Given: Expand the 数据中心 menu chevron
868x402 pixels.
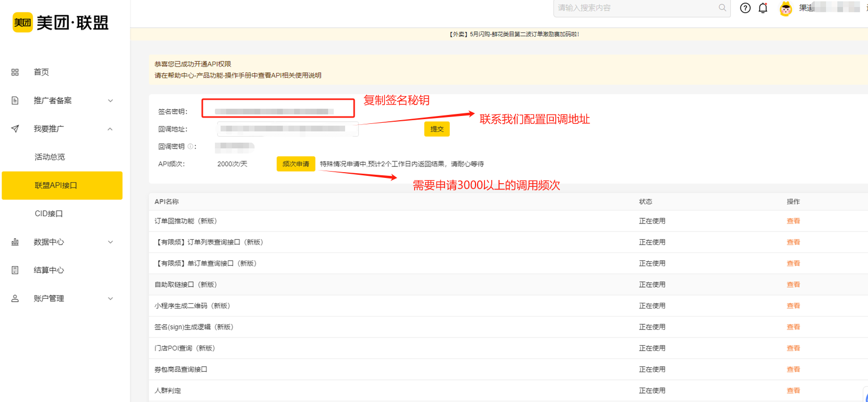Looking at the screenshot, I should [110, 242].
